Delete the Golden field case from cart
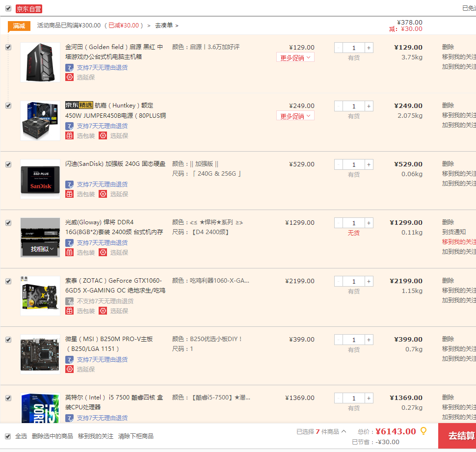The image size is (476, 452). point(448,47)
